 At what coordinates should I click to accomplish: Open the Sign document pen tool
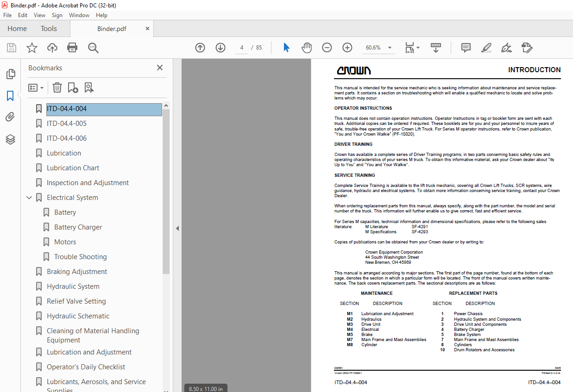[x=506, y=48]
